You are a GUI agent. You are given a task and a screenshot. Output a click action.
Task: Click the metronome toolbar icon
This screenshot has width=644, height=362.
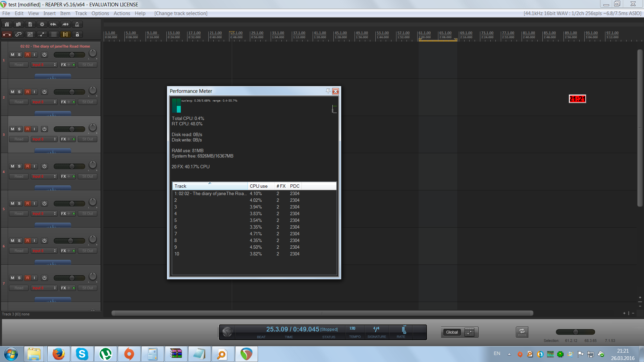77,24
